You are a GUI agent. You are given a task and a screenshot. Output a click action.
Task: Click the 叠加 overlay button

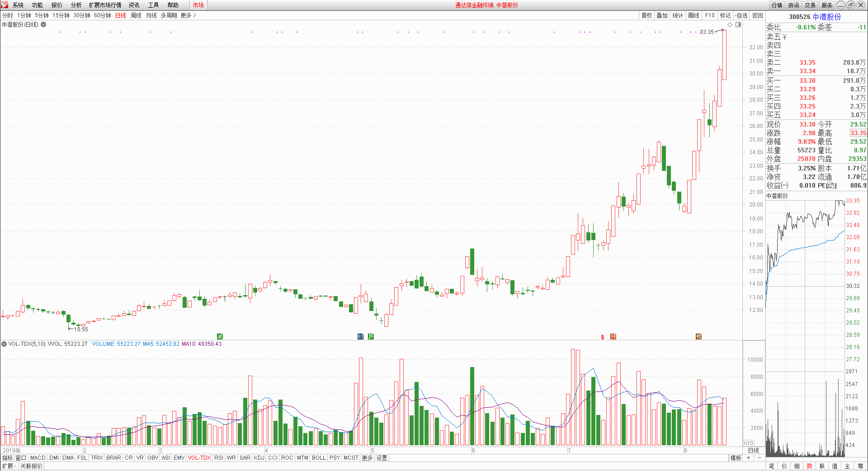[x=662, y=15]
